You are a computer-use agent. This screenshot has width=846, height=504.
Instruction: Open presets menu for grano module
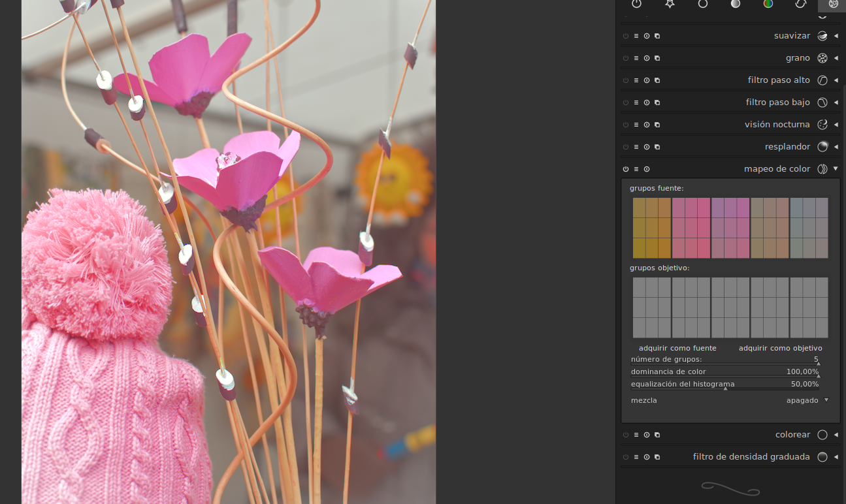tap(636, 58)
